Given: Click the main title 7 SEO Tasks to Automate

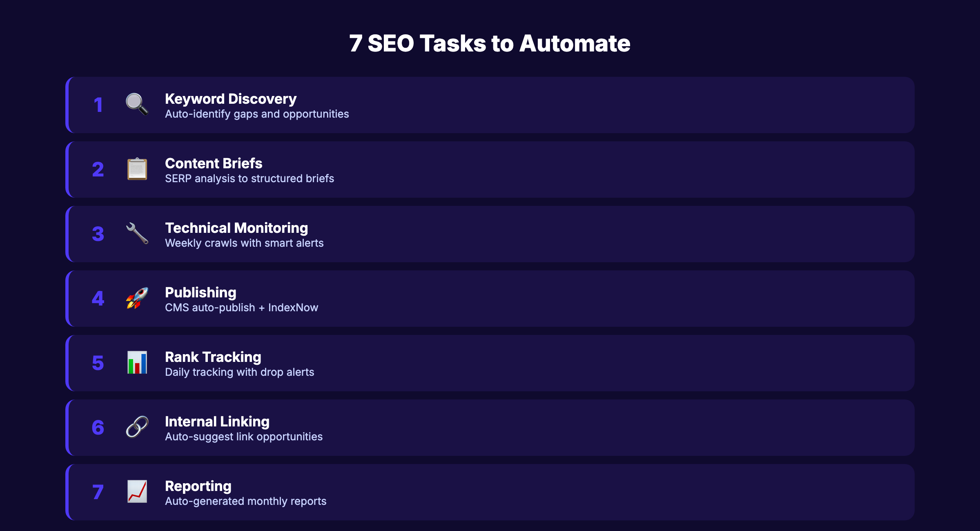Looking at the screenshot, I should pyautogui.click(x=490, y=42).
